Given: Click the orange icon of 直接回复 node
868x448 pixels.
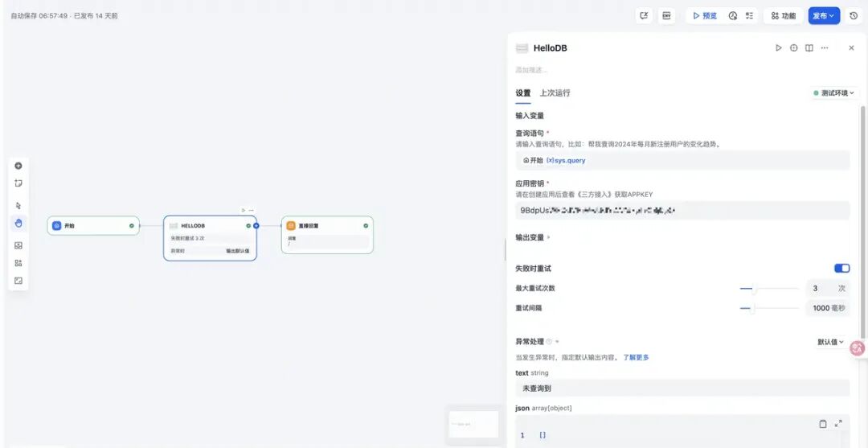Looking at the screenshot, I should [x=291, y=226].
